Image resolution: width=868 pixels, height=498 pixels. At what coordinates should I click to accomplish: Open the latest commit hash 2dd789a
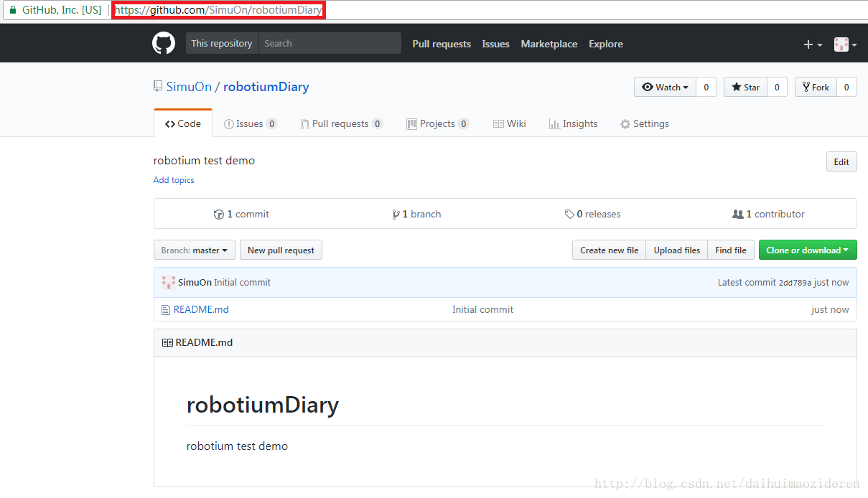point(795,283)
